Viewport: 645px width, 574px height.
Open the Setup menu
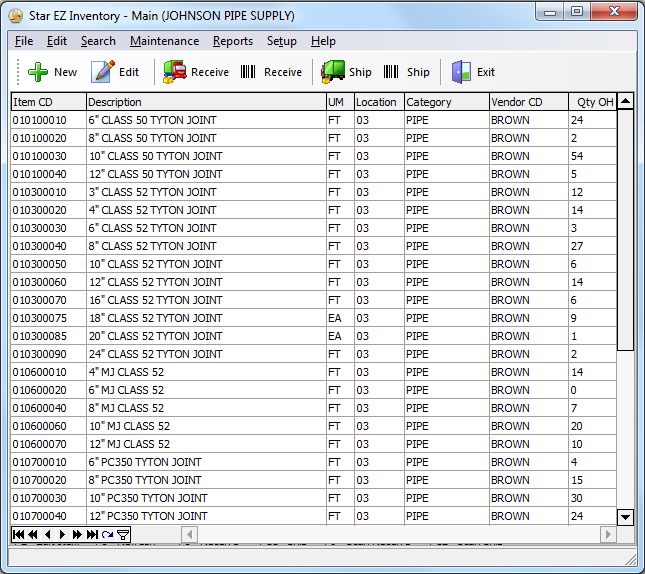pyautogui.click(x=282, y=41)
